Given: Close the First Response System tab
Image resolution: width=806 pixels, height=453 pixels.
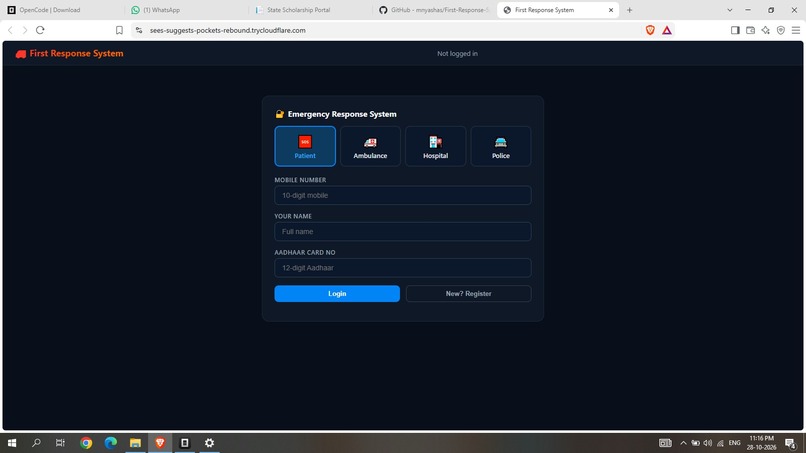Looking at the screenshot, I should click(x=611, y=10).
